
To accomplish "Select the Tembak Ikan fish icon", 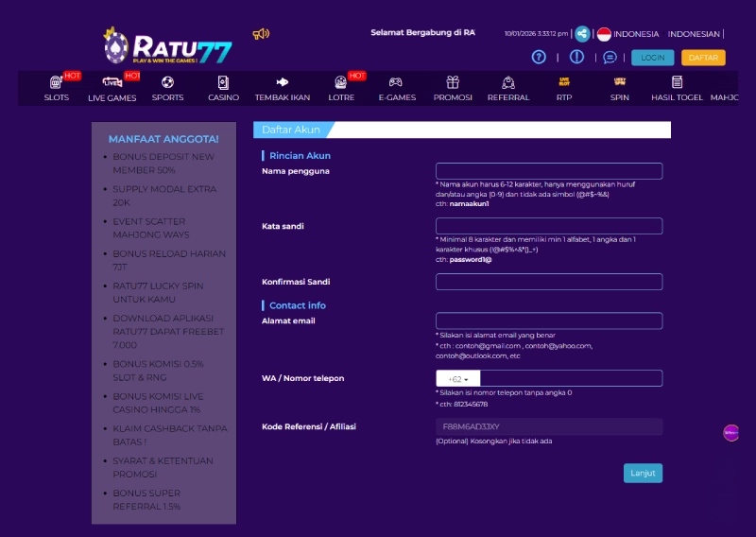I will coord(282,82).
